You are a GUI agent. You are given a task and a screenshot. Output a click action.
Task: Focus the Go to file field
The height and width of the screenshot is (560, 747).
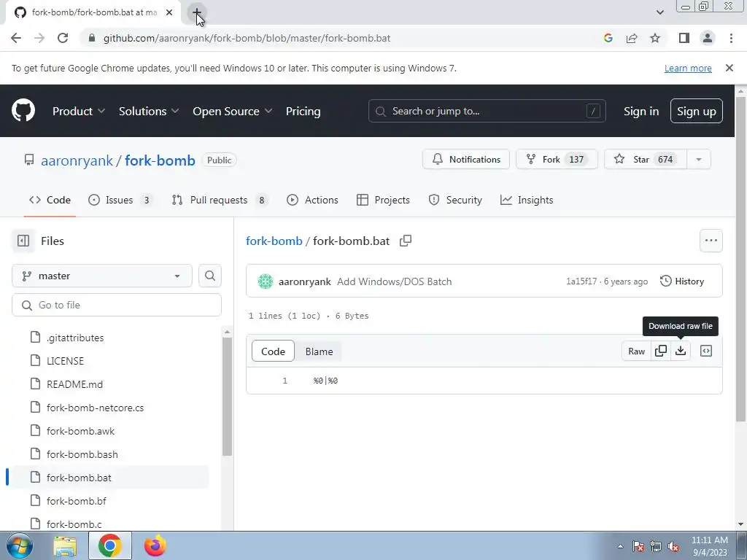click(x=117, y=305)
